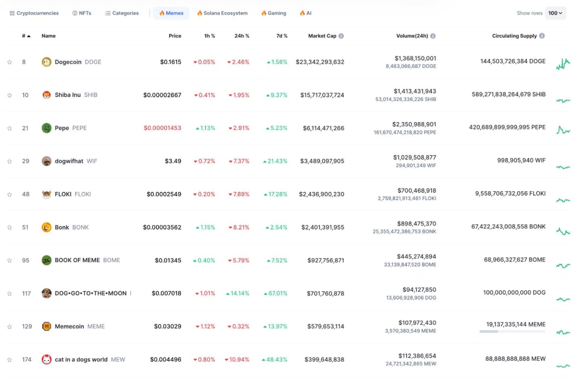
Task: Click the dogwifhat coin logo
Action: tap(47, 161)
